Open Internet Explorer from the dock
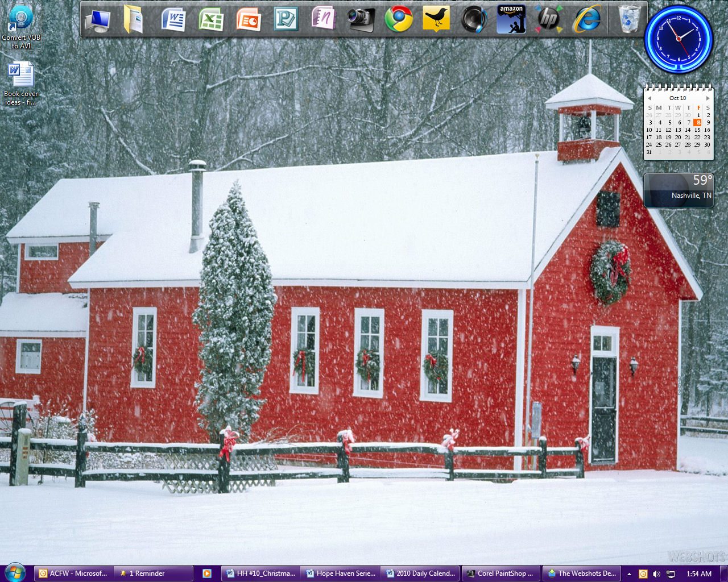Viewport: 728px width, 582px height. click(x=587, y=19)
